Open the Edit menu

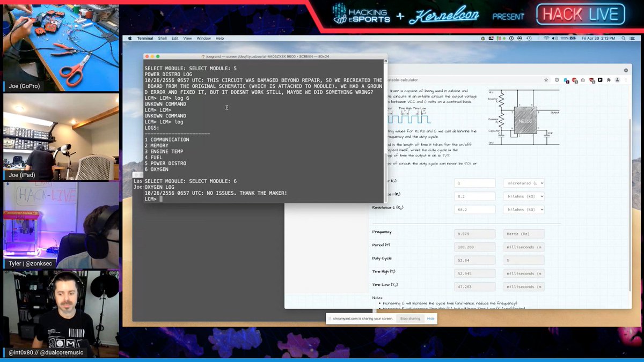(x=175, y=39)
